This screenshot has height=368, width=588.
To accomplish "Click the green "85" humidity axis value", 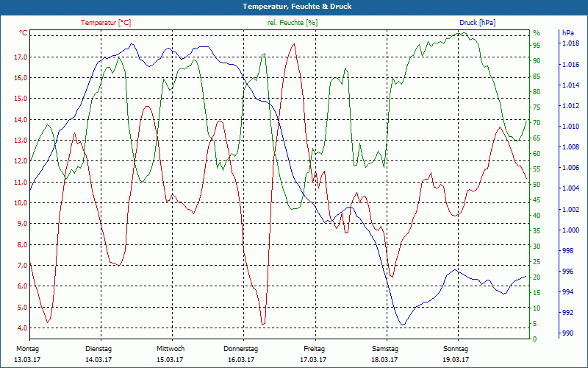I will pyautogui.click(x=537, y=77).
